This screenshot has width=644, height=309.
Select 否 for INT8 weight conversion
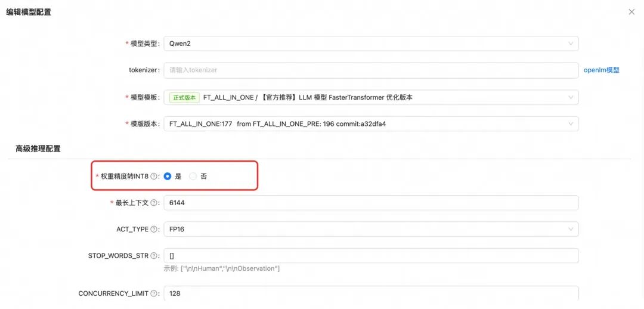193,177
